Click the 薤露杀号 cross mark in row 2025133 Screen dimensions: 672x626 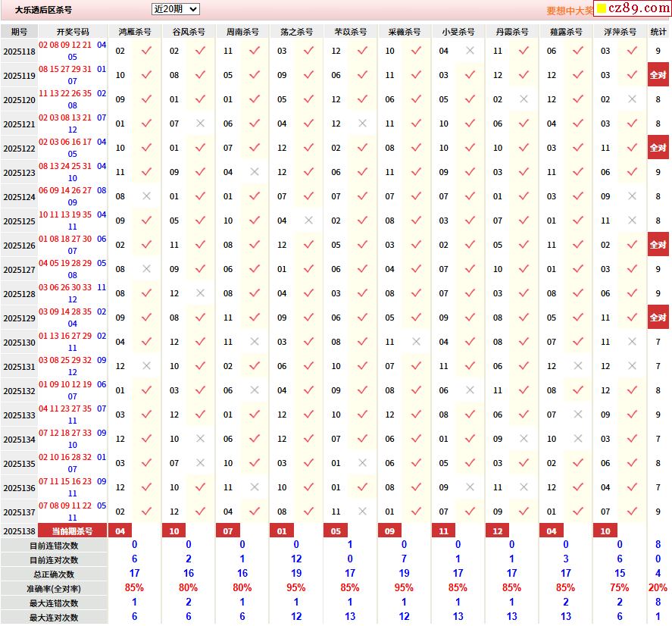(578, 415)
